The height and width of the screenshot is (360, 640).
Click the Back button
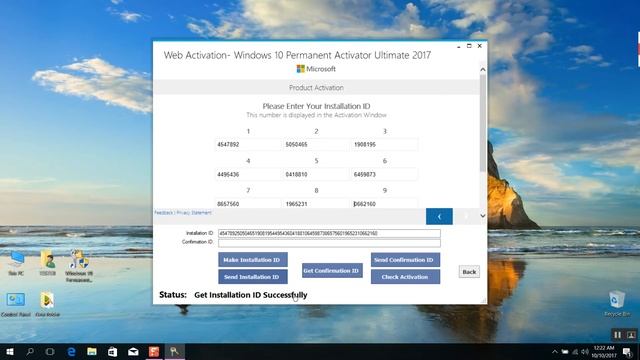point(469,272)
